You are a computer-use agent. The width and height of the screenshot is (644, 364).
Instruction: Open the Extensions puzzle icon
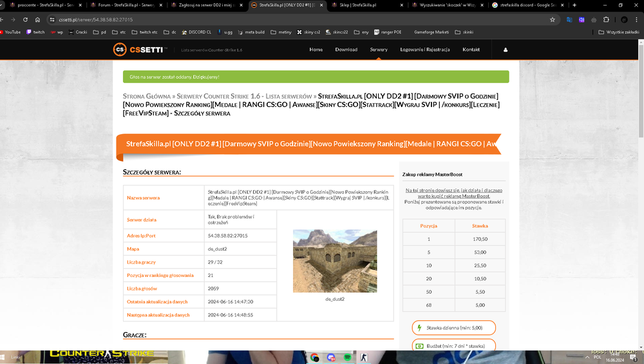tap(606, 20)
